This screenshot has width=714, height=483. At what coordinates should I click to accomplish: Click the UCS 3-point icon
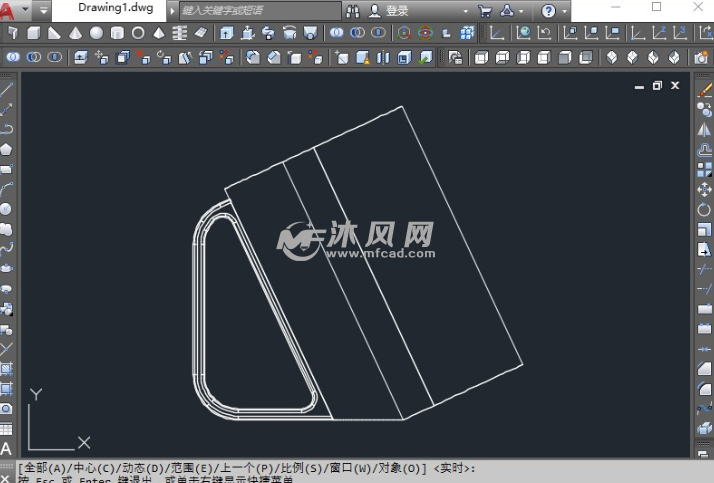[x=680, y=33]
